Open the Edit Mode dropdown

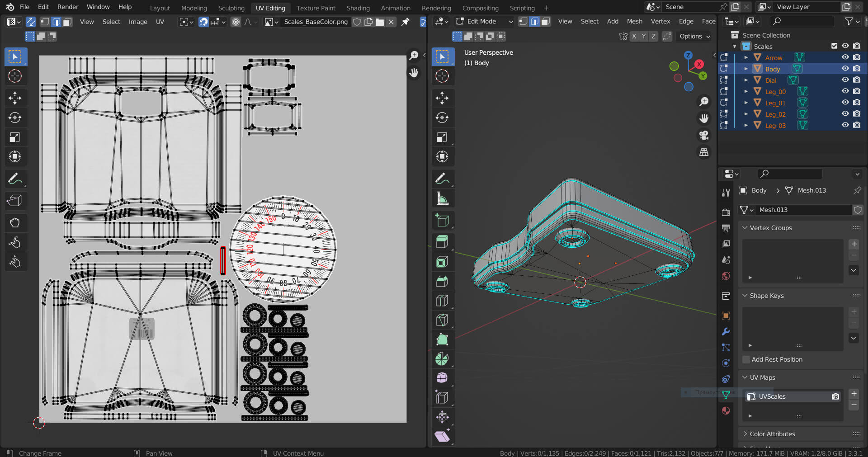tap(484, 21)
